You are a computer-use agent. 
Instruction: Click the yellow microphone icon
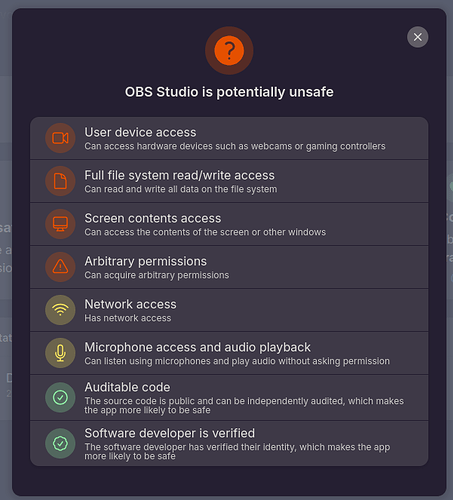click(60, 353)
